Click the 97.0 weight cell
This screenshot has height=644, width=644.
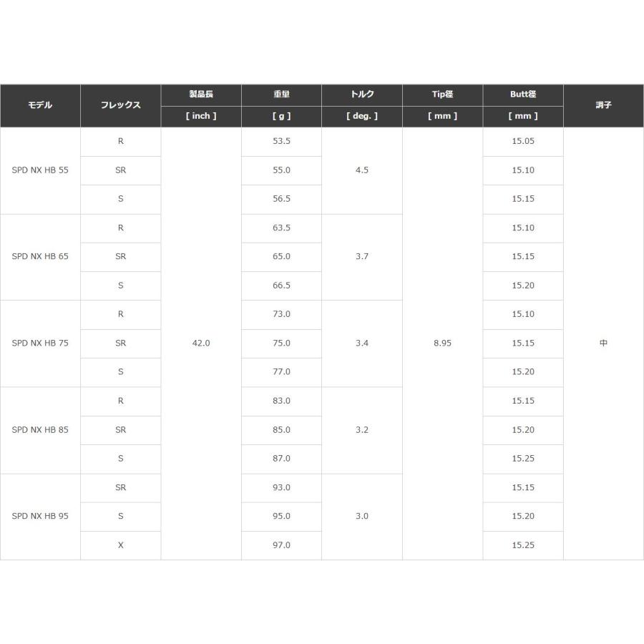[x=282, y=546]
